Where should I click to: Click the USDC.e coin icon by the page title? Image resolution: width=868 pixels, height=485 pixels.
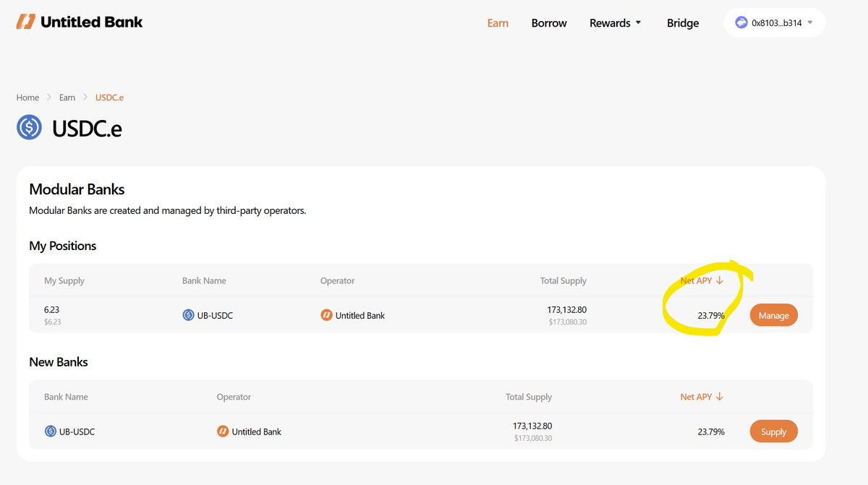tap(30, 128)
